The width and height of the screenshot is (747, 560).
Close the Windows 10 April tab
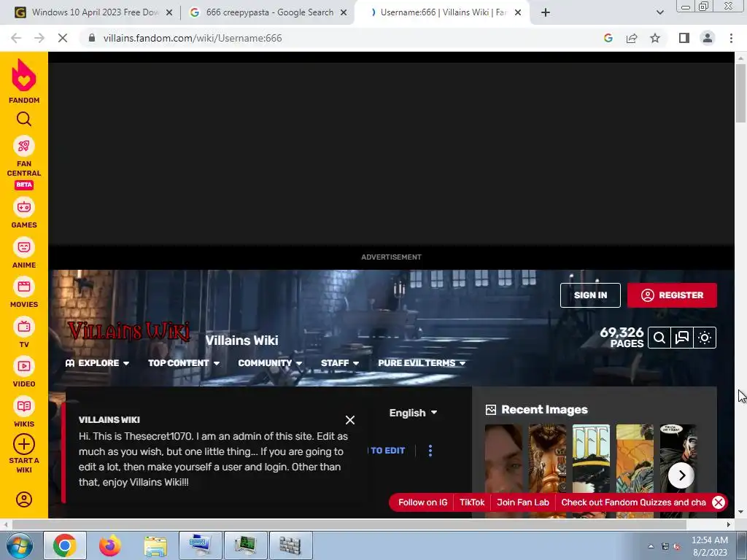tap(169, 12)
